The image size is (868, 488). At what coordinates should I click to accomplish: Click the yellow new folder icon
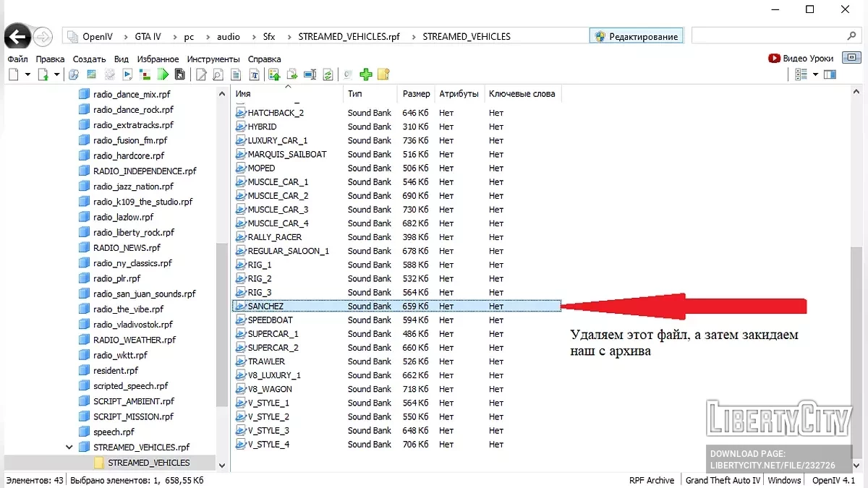[383, 74]
